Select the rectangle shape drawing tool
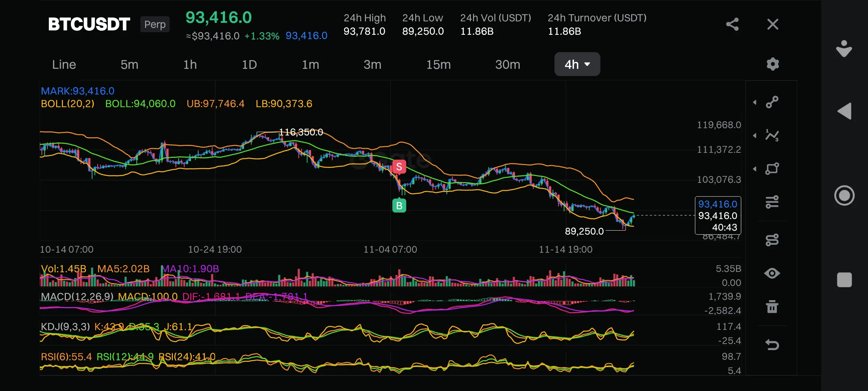Image resolution: width=868 pixels, height=391 pixels. point(772,169)
